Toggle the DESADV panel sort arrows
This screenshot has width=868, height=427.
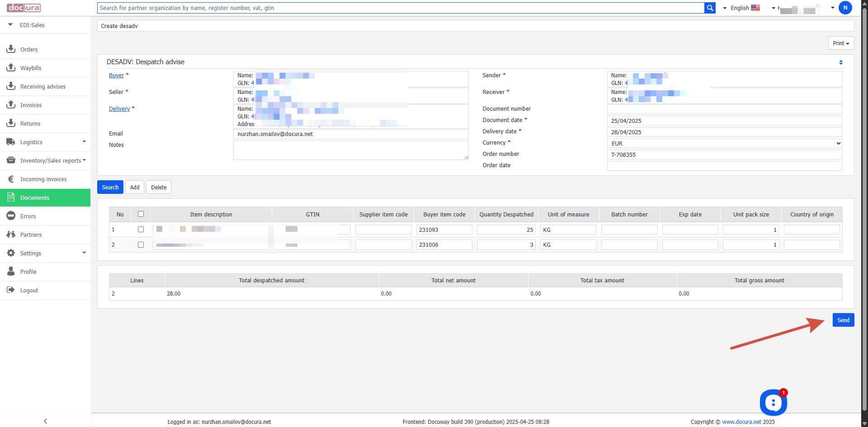coord(841,62)
